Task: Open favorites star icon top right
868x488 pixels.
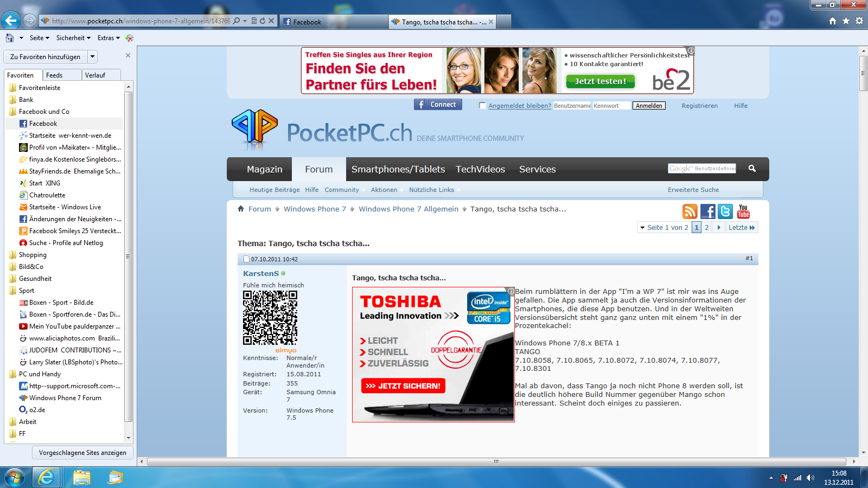Action: pyautogui.click(x=846, y=21)
